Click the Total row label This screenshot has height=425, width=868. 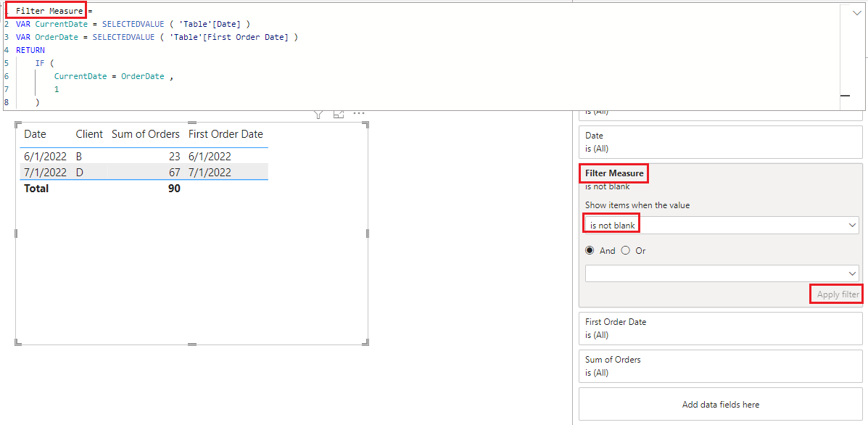click(x=36, y=189)
